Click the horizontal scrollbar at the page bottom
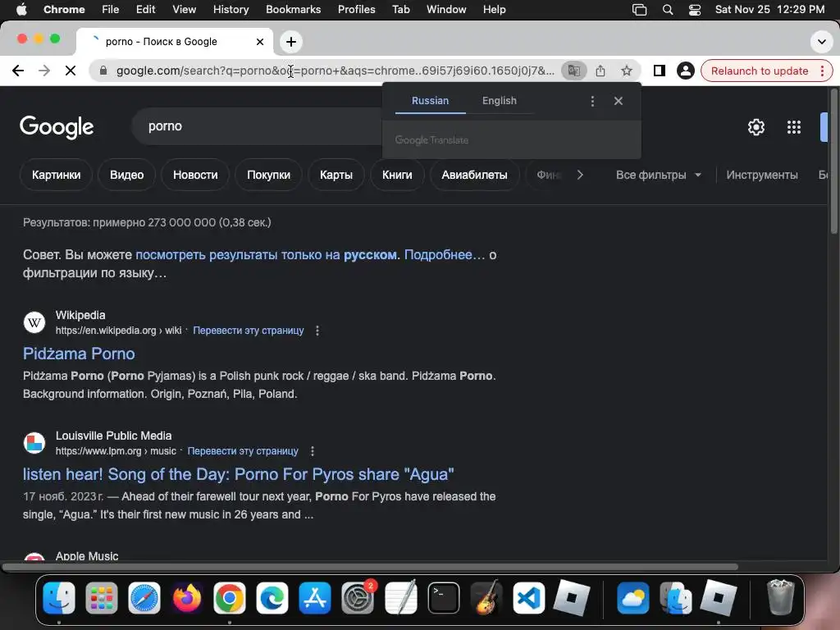 coord(370,567)
